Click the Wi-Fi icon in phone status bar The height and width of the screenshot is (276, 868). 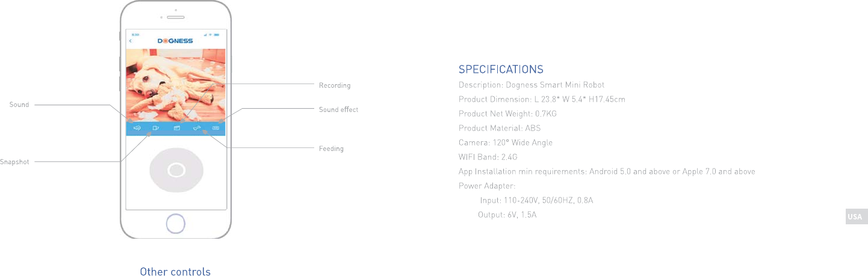coord(210,34)
